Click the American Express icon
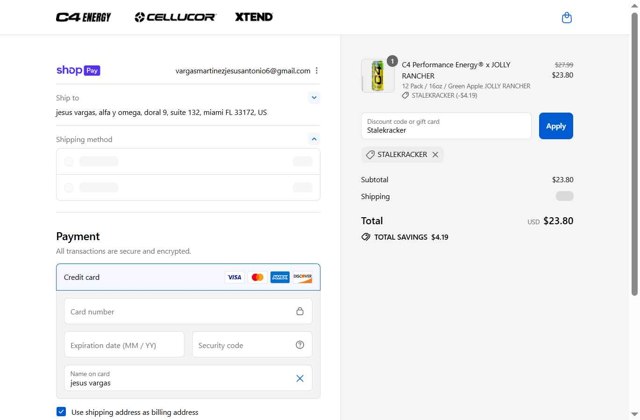Viewport: 640px width, 420px height. pyautogui.click(x=280, y=277)
